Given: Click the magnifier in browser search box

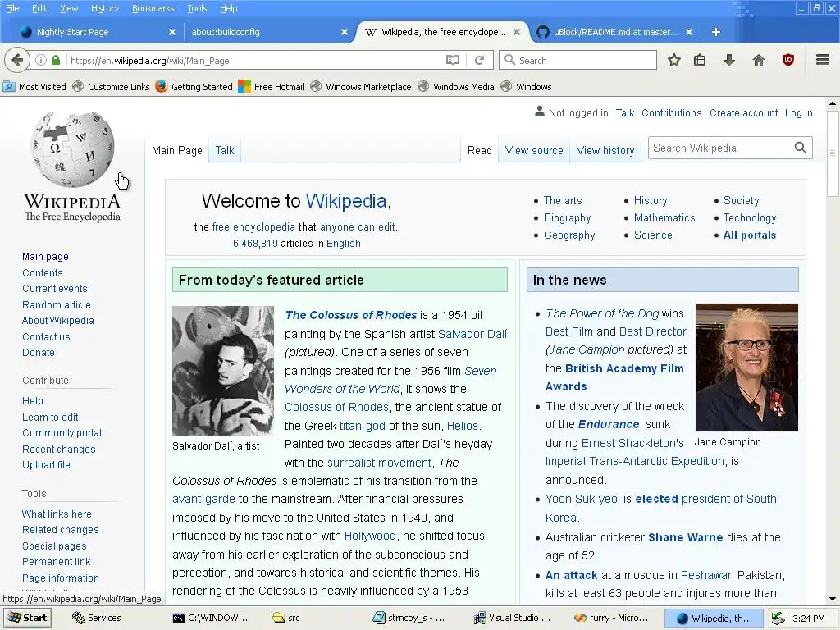Looking at the screenshot, I should click(x=510, y=60).
